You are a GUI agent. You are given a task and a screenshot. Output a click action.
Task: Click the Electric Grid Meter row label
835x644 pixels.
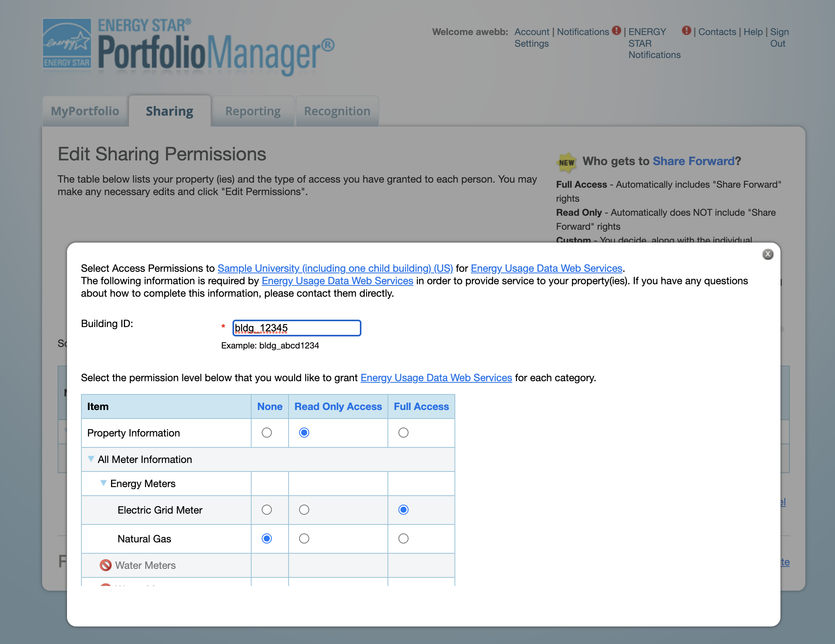160,510
